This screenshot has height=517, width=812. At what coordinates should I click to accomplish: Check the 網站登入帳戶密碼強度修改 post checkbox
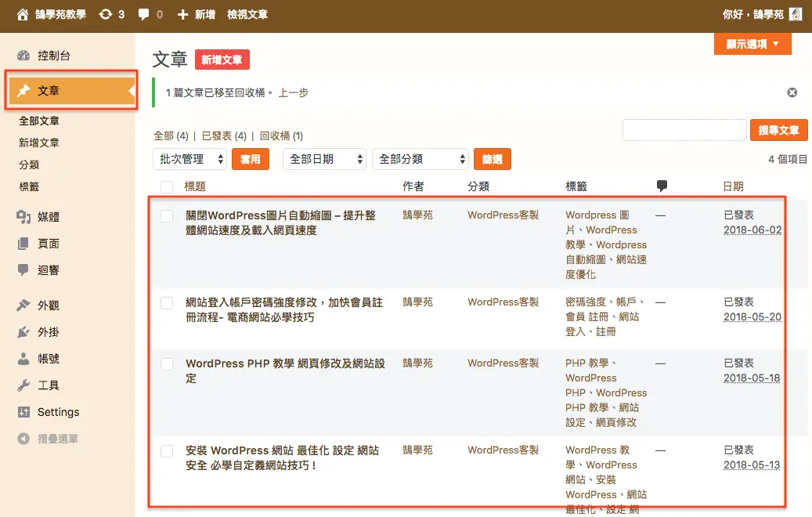(167, 303)
